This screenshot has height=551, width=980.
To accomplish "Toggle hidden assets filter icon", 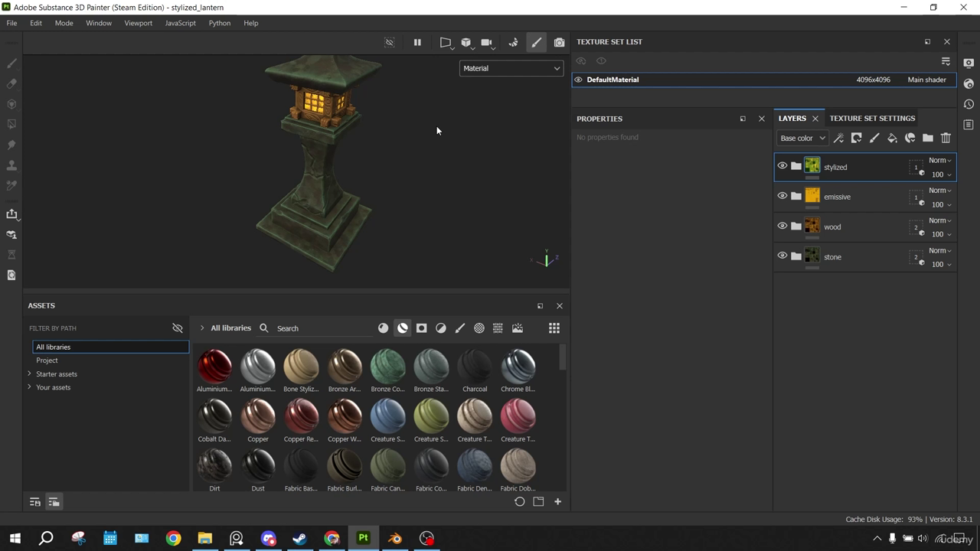I will pos(178,328).
